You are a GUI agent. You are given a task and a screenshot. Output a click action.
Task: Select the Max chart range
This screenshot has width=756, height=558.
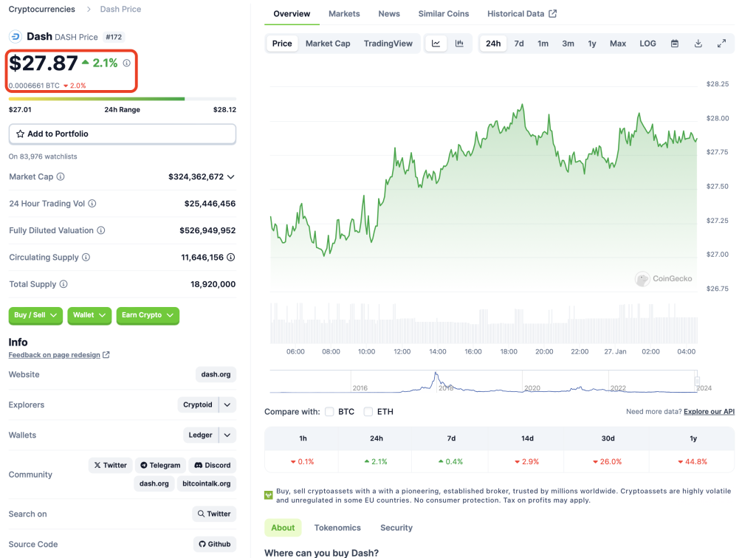point(618,44)
